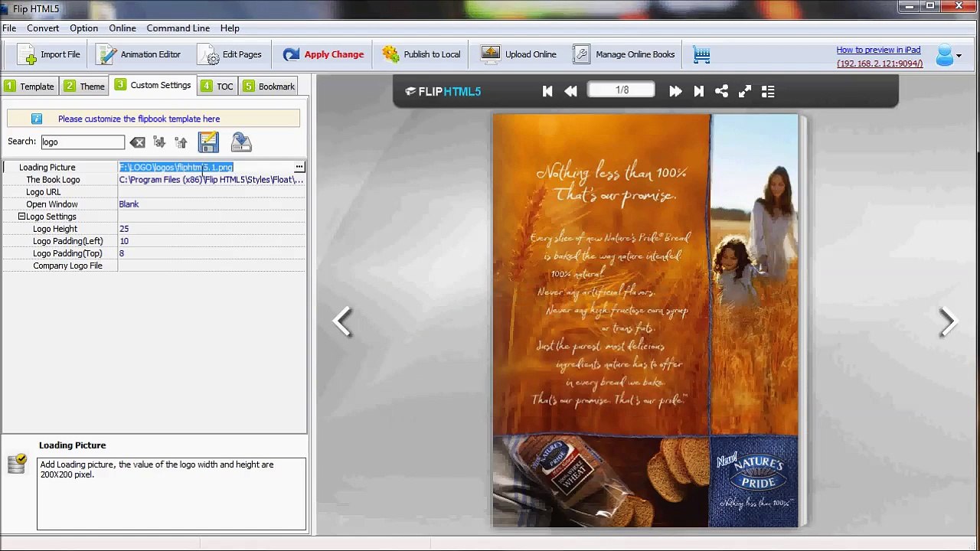Click the Loading Picture description text box
The image size is (980, 551).
(171, 494)
